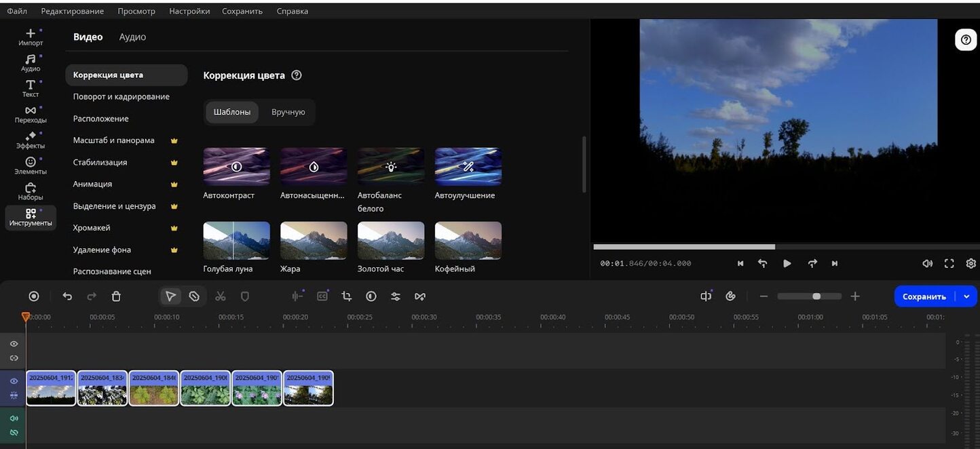Apply the Золотой час color preset thumbnail
The height and width of the screenshot is (449, 980).
pyautogui.click(x=391, y=241)
